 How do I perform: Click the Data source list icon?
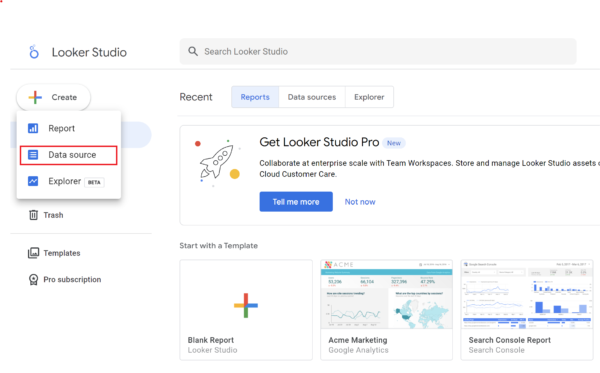(x=33, y=155)
